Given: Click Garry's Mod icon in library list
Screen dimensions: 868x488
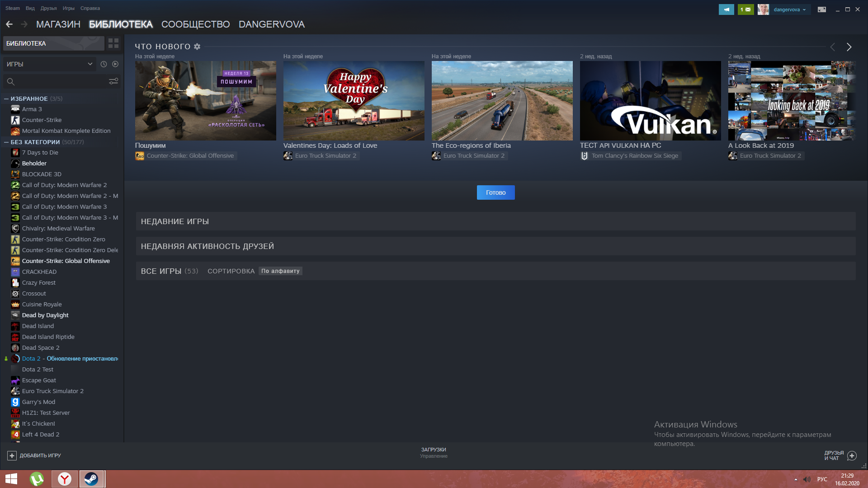Looking at the screenshot, I should tap(15, 402).
